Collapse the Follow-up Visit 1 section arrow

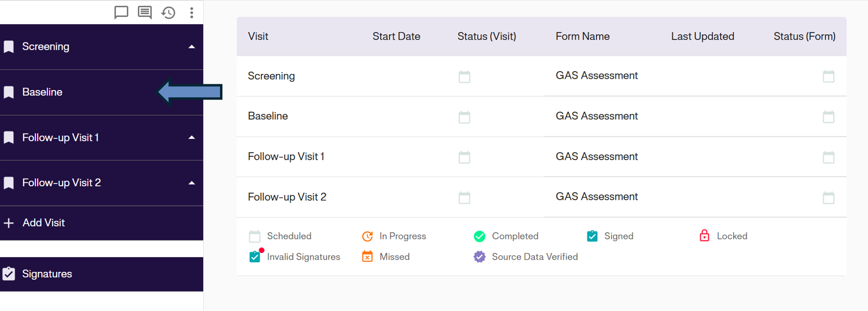[191, 137]
